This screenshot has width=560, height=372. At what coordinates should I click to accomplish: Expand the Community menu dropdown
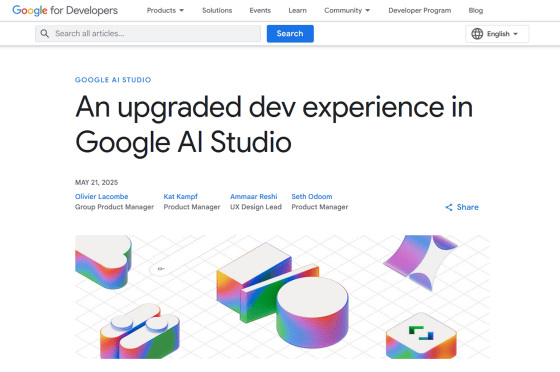coord(347,10)
